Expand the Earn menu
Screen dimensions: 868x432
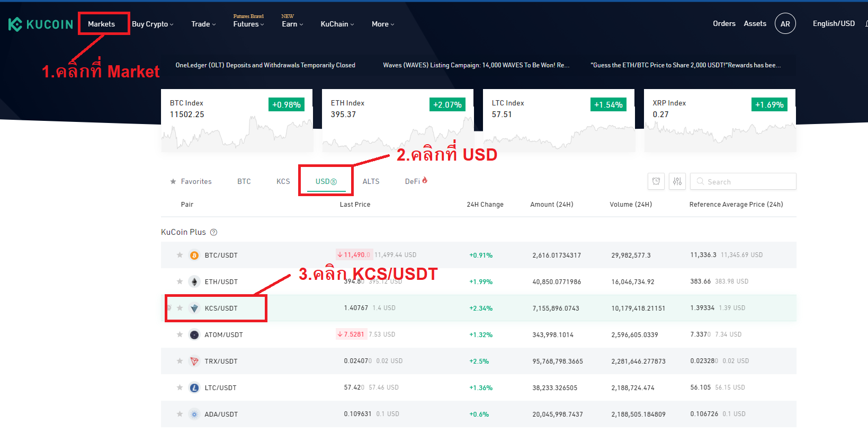coord(292,24)
